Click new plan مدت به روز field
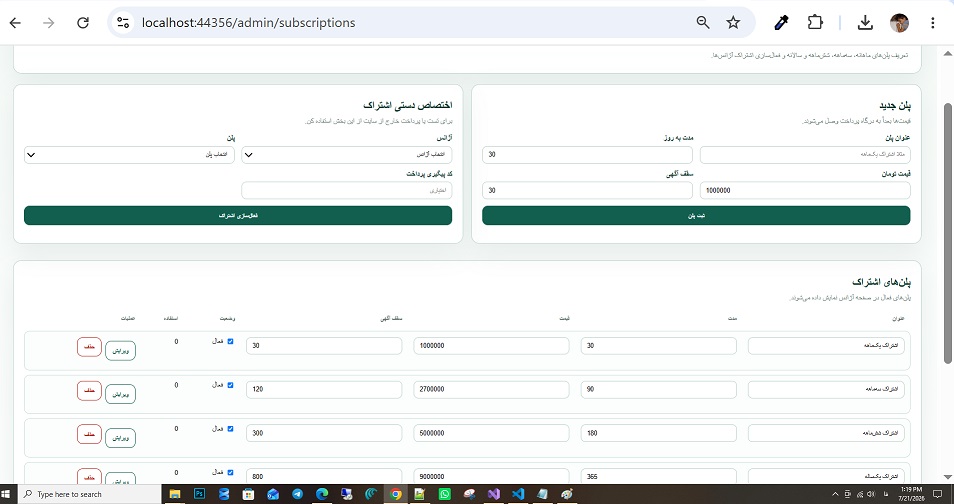Viewport: 954px width, 504px height. click(x=587, y=155)
